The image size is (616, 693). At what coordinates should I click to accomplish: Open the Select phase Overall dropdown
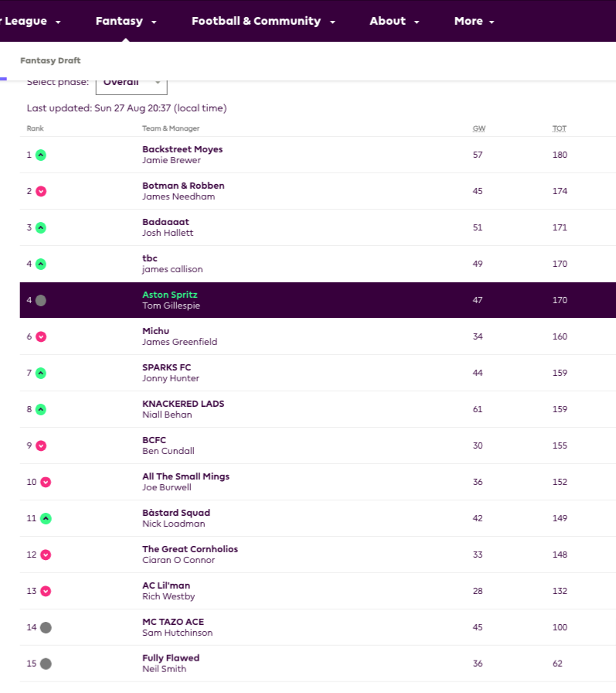(131, 84)
